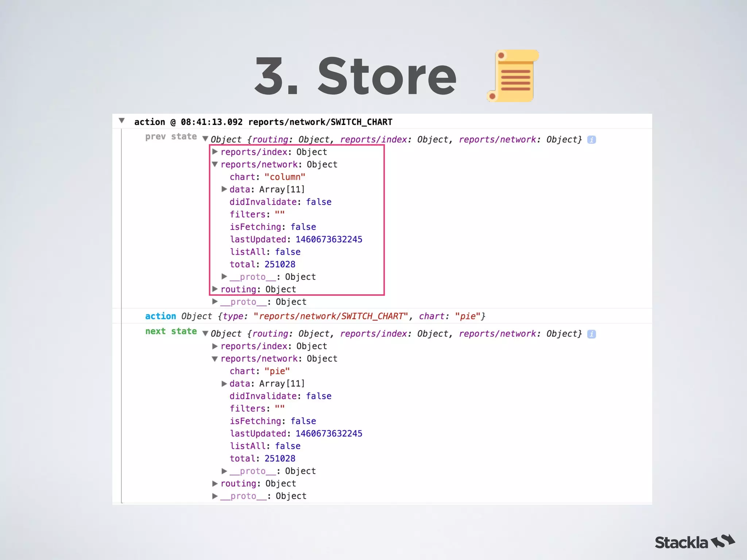Select filters: "" in prev state
The height and width of the screenshot is (560, 747).
(x=257, y=214)
